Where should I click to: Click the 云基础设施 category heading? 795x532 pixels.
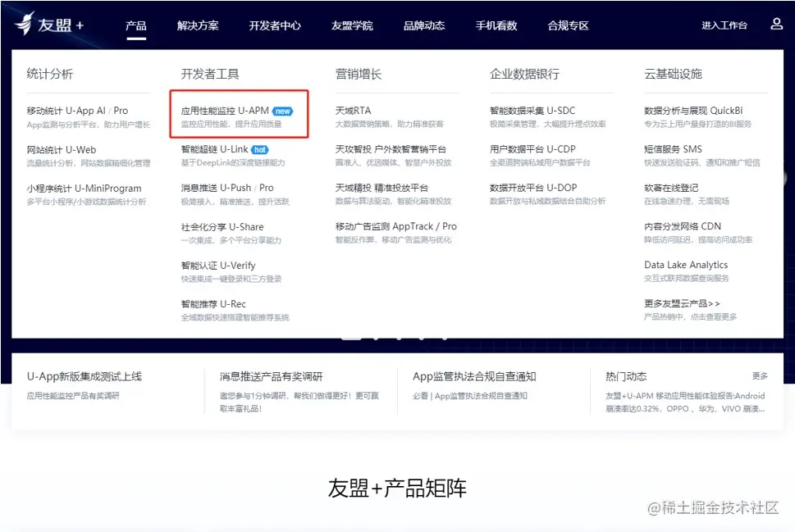[673, 74]
